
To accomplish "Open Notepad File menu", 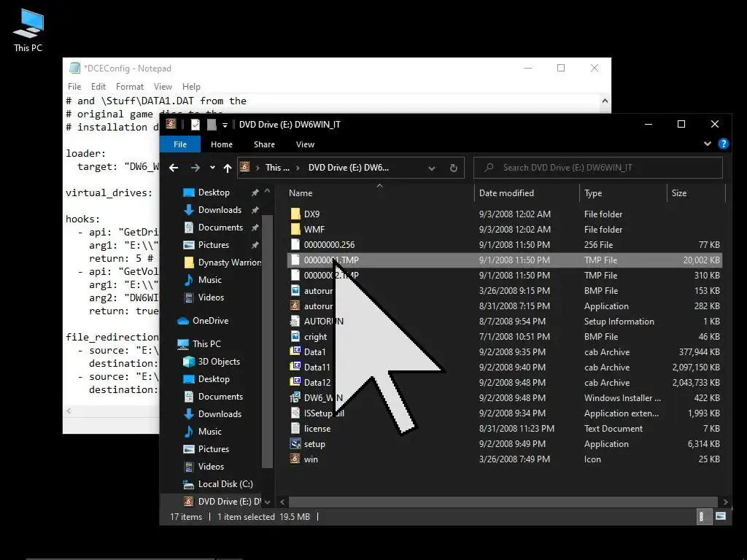I will 74,87.
